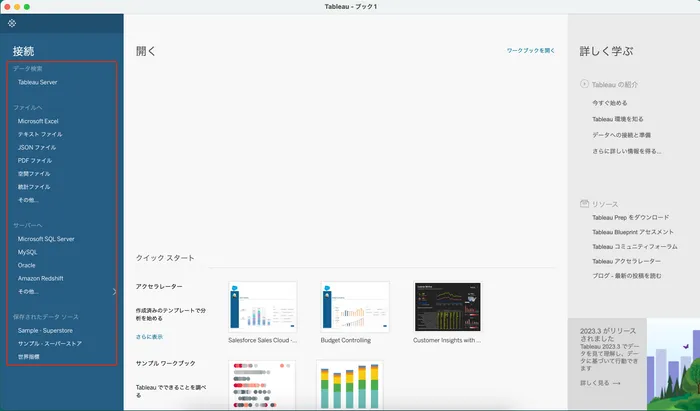This screenshot has width=700, height=411.
Task: Open sample workbook with colored dot chart
Action: [262, 385]
